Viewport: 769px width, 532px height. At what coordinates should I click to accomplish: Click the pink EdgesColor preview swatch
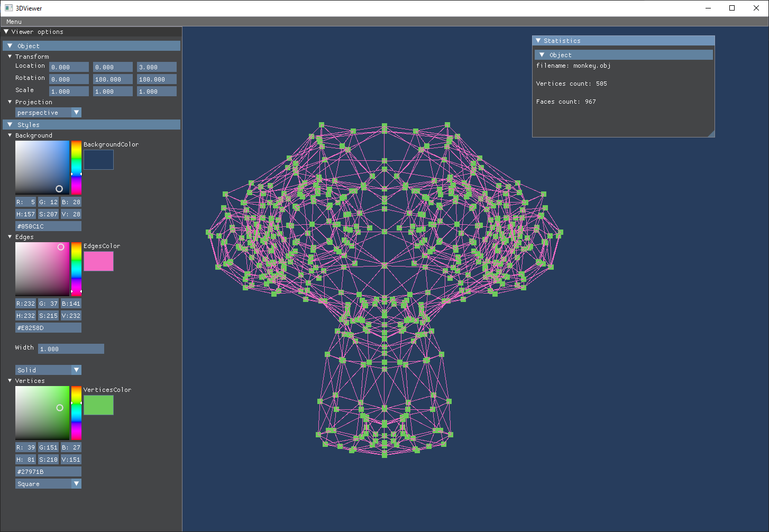tap(98, 261)
